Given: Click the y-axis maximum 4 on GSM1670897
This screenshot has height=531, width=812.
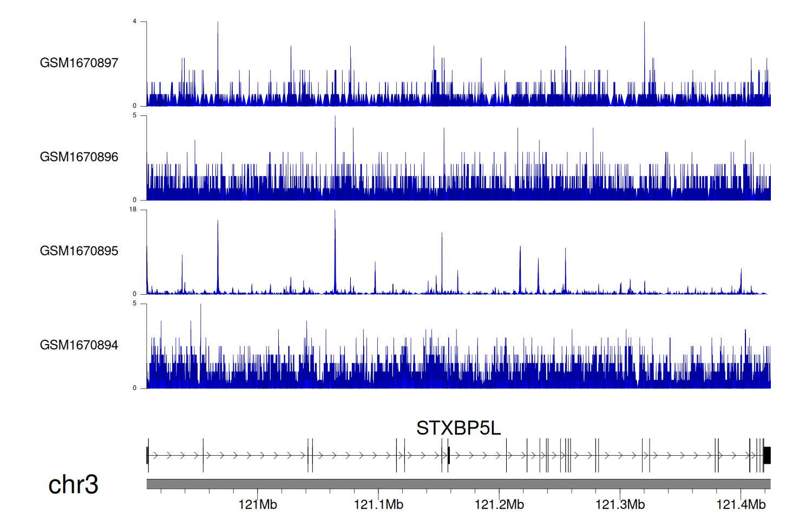Looking at the screenshot, I should coord(134,22).
